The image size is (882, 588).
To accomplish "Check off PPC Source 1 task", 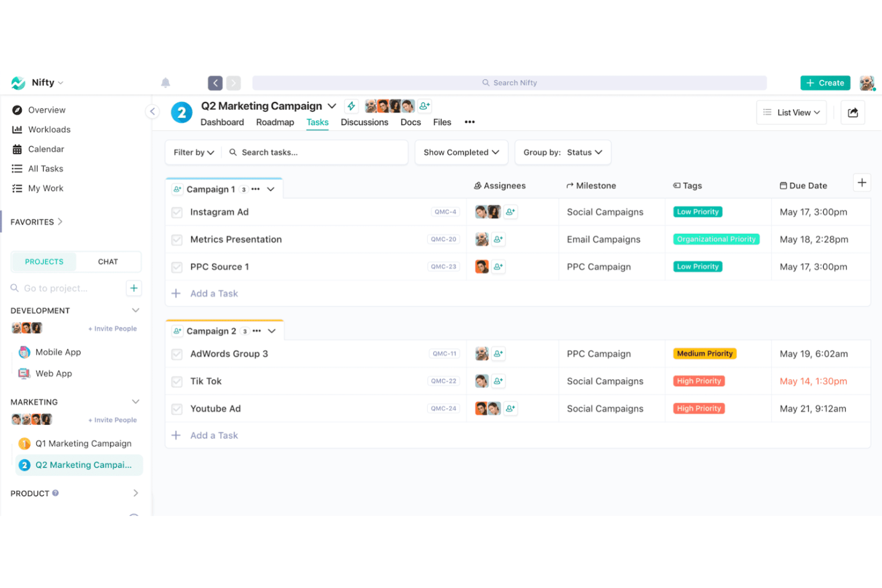I will click(177, 267).
